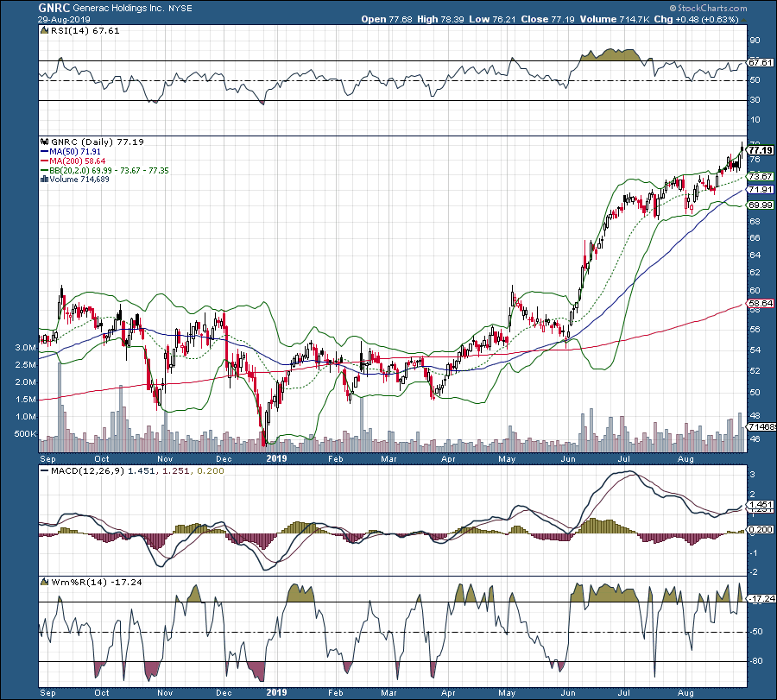Click the Generac Holdings Inc. company name
Viewport: 777px width, 700px height.
tap(118, 9)
